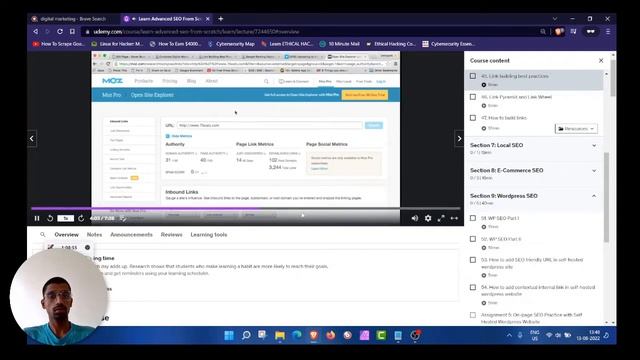Click the forward 5 seconds icon
The height and width of the screenshot is (360, 640).
(81, 218)
